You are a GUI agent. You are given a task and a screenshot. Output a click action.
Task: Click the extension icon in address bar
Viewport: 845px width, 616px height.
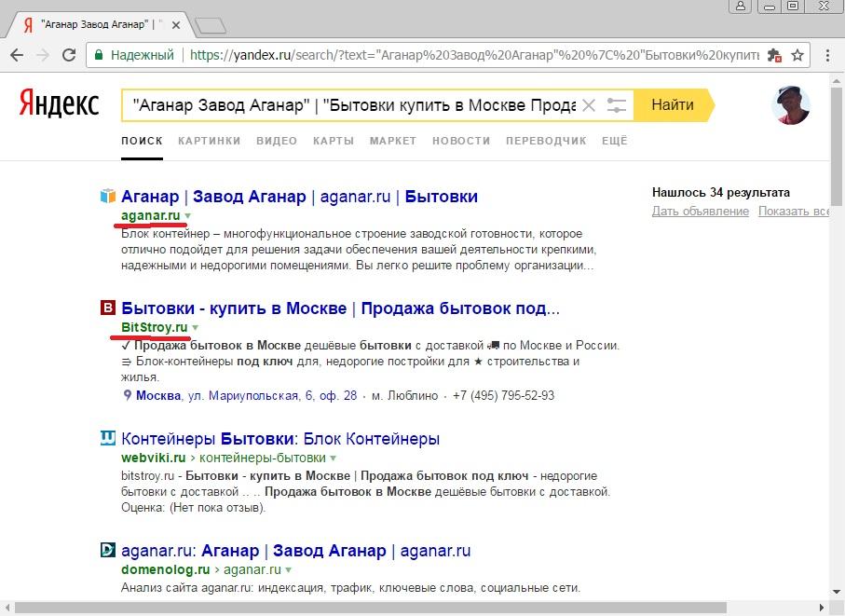[x=773, y=55]
